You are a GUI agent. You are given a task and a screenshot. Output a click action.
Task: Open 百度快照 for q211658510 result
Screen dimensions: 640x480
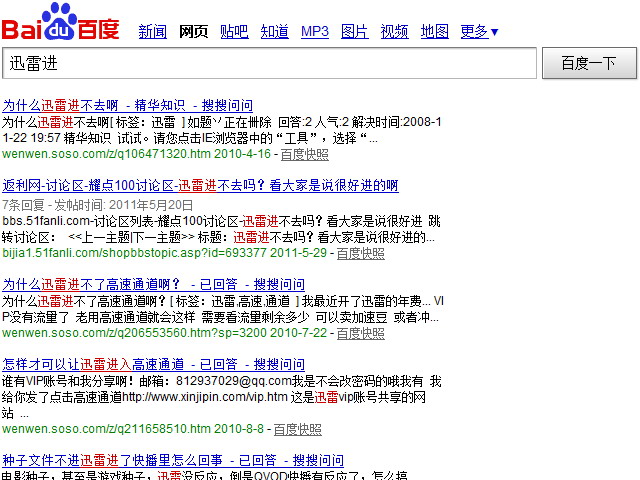tap(298, 429)
